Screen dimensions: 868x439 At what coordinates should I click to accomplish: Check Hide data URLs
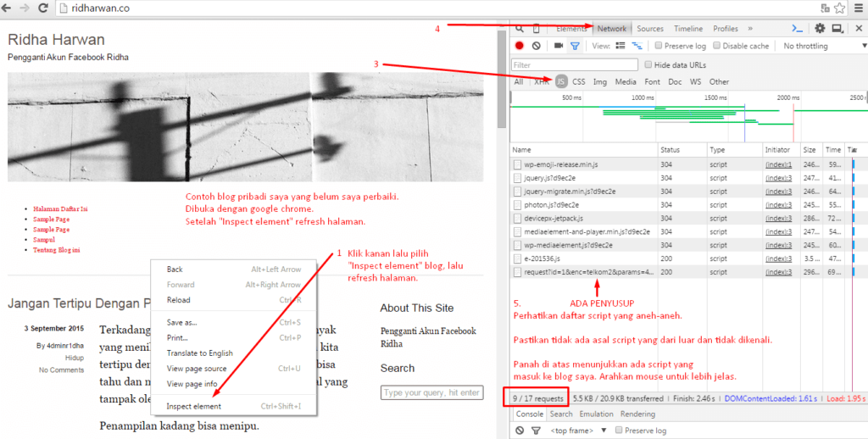(x=649, y=64)
